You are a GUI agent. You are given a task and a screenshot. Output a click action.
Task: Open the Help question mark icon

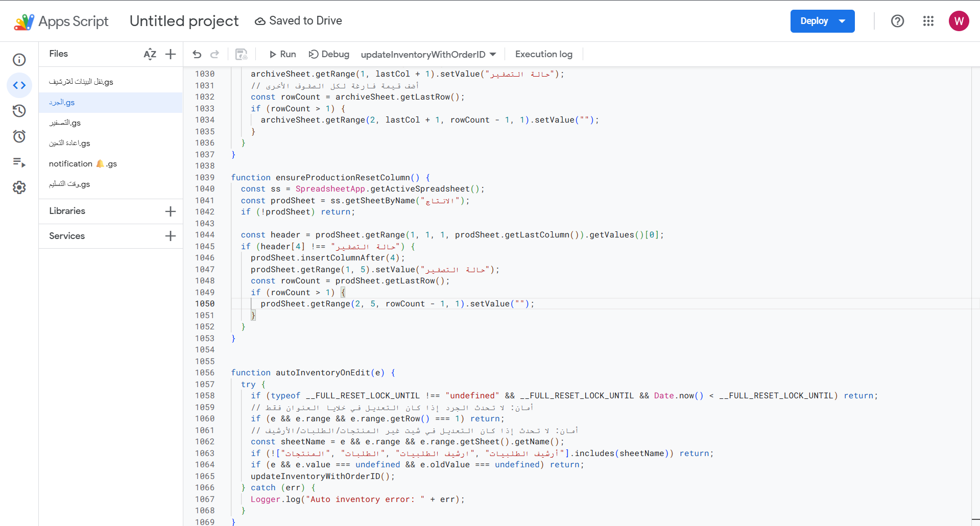[x=897, y=21]
